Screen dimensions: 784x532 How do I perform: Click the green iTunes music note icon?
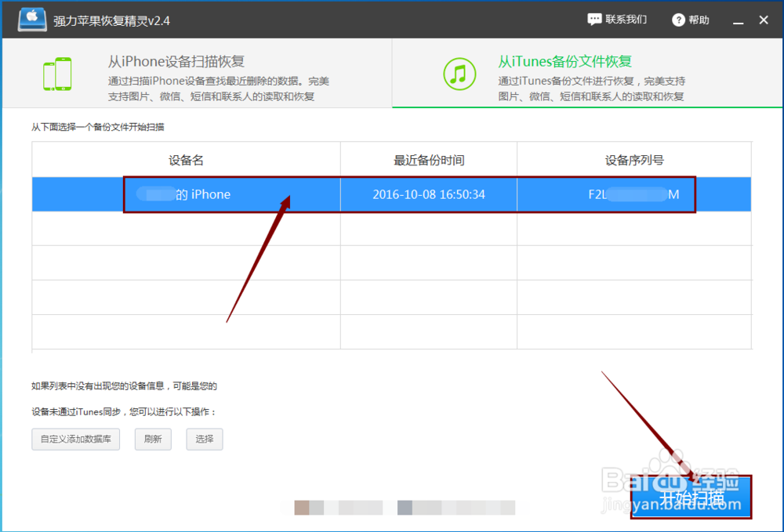(459, 73)
